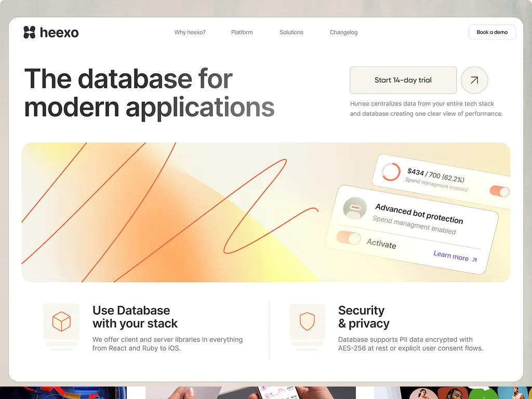Go to Platform in the navigation
Viewport: 532px width, 399px height.
[x=242, y=32]
